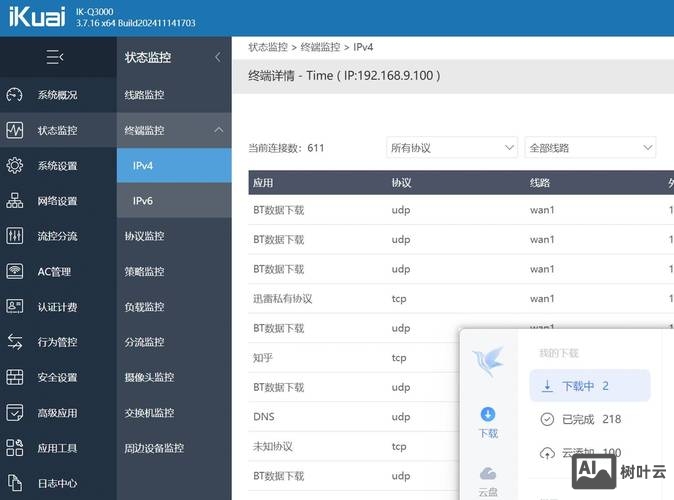Screen dimensions: 674x500
Task: Select 下载中 2 in Xunlei panel
Action: point(590,386)
